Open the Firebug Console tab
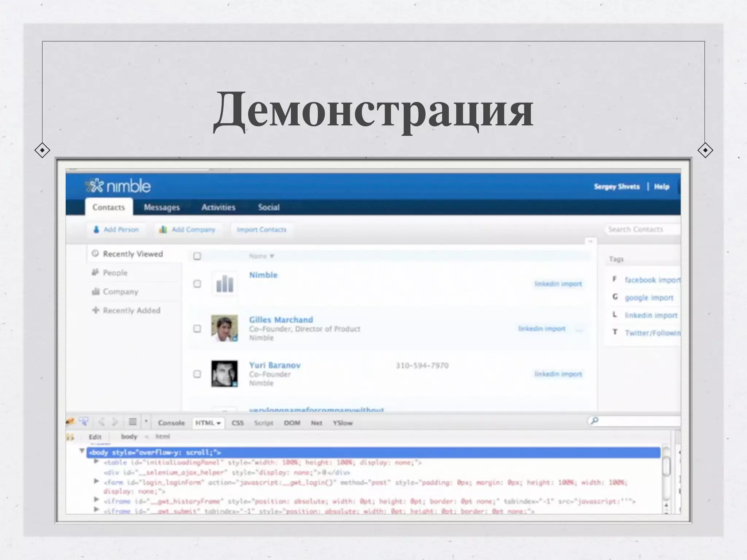 click(x=171, y=423)
